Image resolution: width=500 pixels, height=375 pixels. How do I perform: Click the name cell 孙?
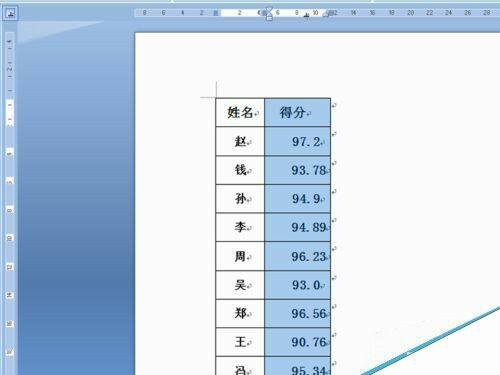[240, 199]
